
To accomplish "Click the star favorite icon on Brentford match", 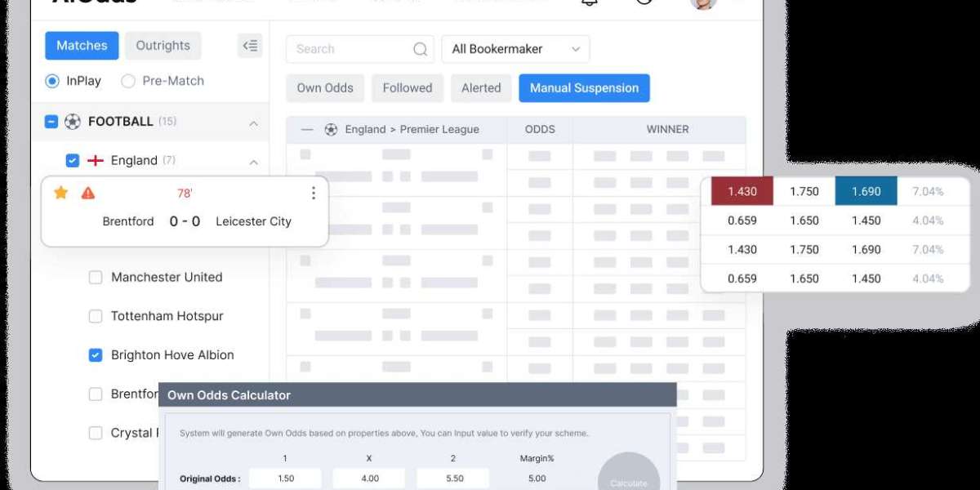I will point(60,193).
